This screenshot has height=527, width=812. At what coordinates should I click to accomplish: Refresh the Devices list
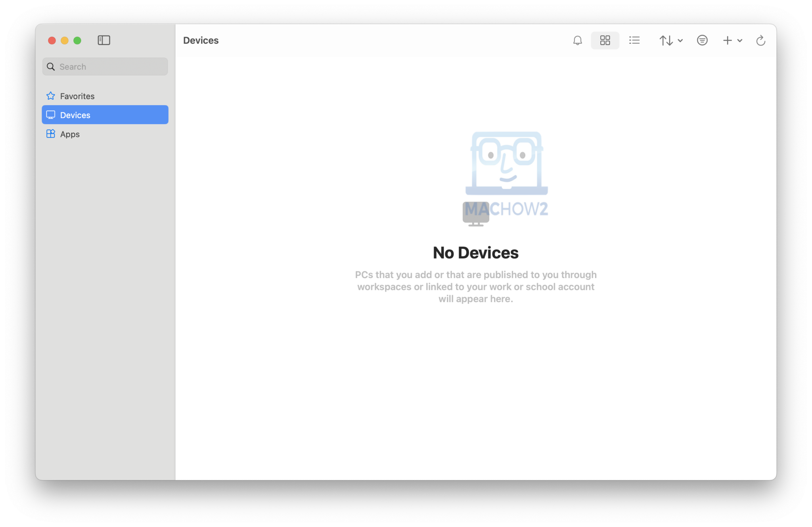[x=761, y=40]
